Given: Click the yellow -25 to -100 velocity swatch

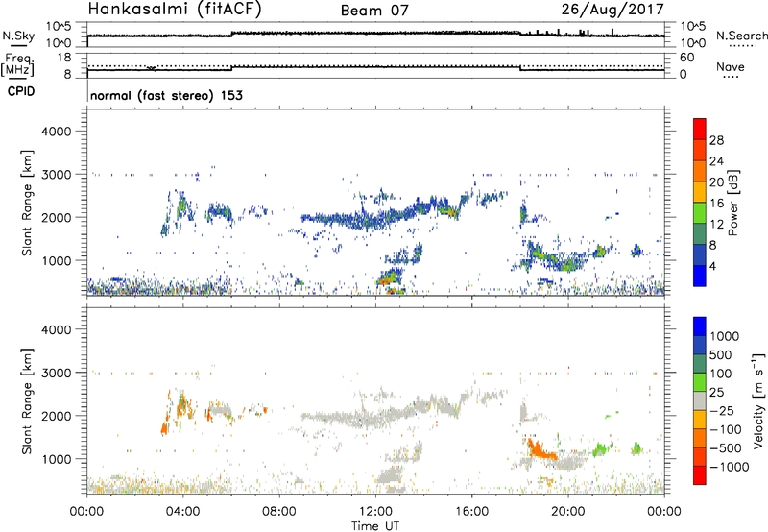Looking at the screenshot, I should tap(700, 420).
